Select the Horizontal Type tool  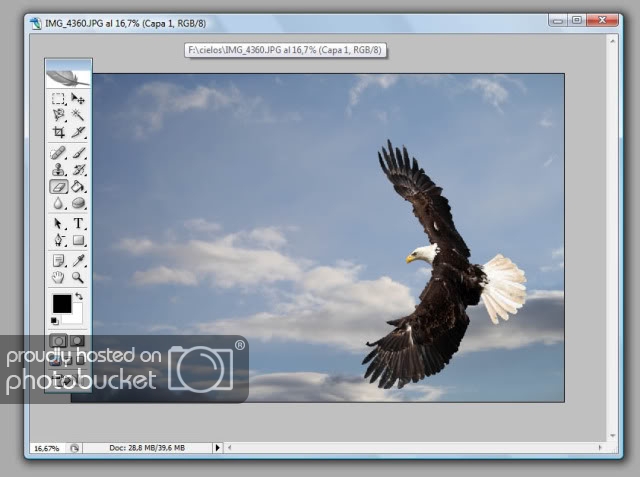click(x=78, y=224)
